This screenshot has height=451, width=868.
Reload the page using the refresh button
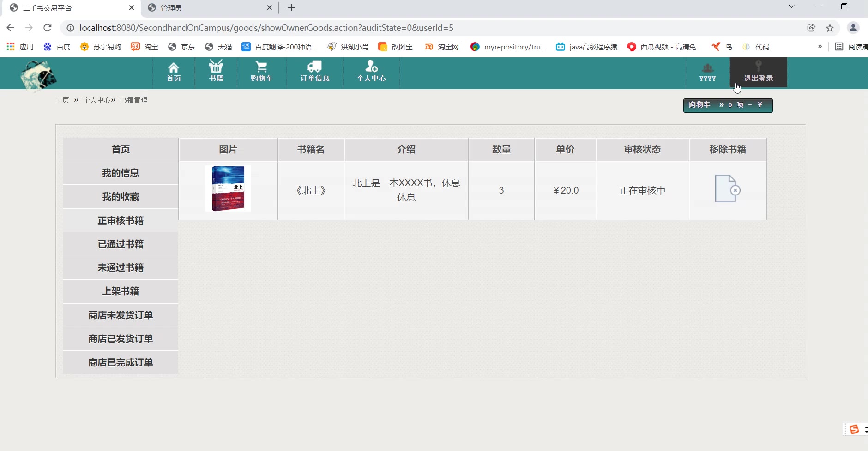(47, 28)
